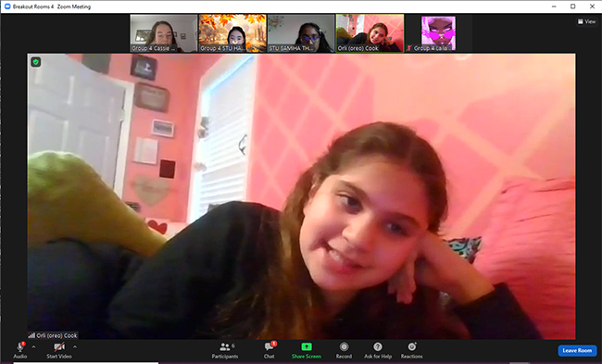Open the Participants panel
Image resolution: width=602 pixels, height=364 pixels.
pyautogui.click(x=225, y=350)
